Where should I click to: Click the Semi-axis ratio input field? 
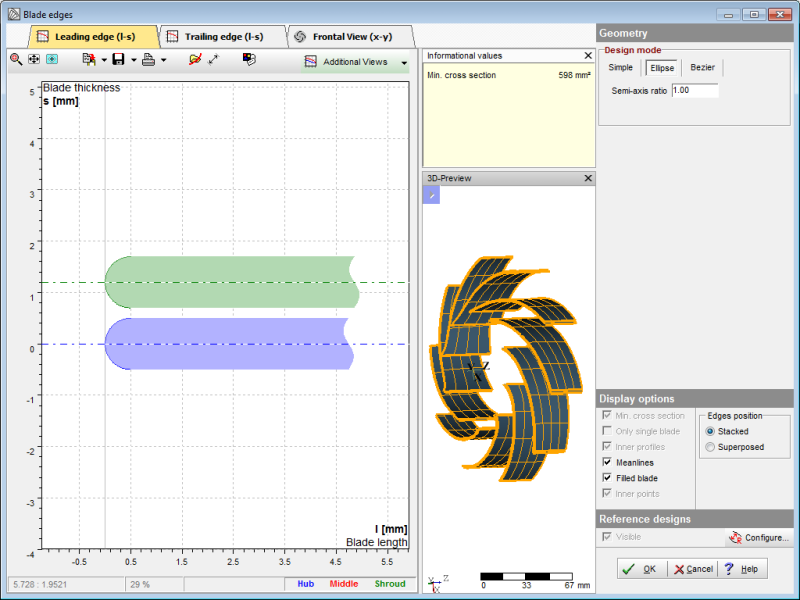pos(695,90)
